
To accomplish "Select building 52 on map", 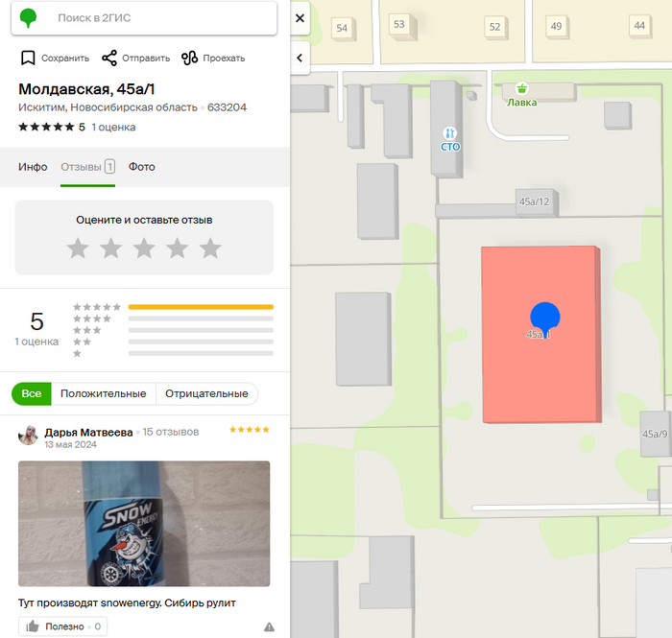I will pos(495,27).
